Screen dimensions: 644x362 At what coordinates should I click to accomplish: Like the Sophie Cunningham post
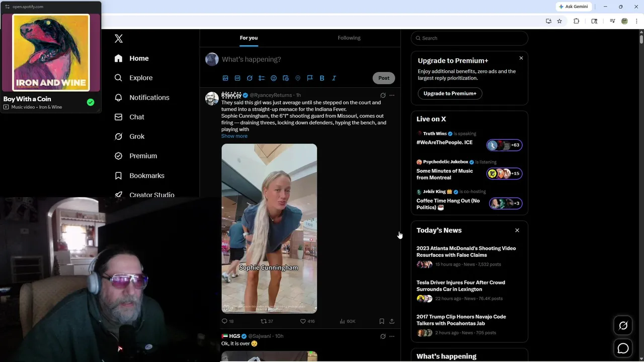tap(307, 321)
